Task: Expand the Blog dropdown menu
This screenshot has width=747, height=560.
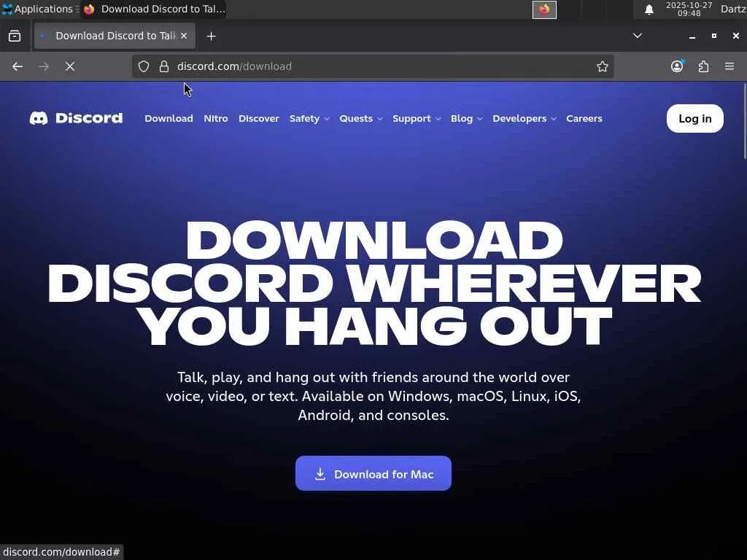Action: pyautogui.click(x=466, y=119)
